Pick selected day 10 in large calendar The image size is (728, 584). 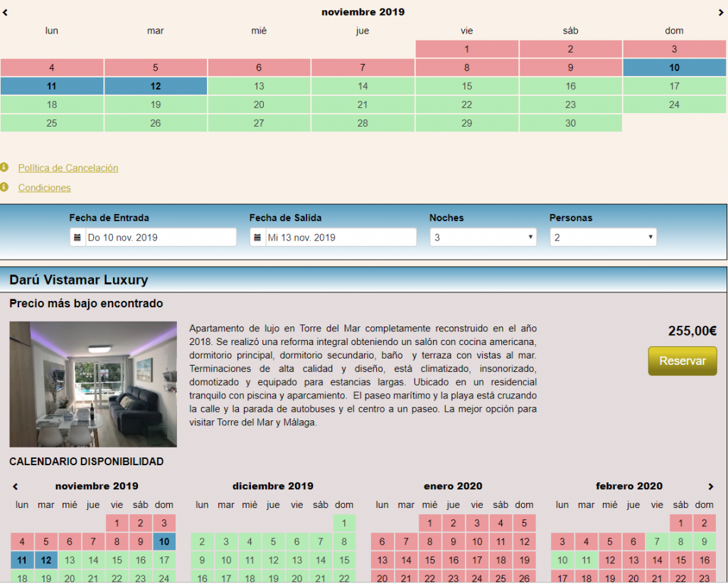(x=674, y=68)
